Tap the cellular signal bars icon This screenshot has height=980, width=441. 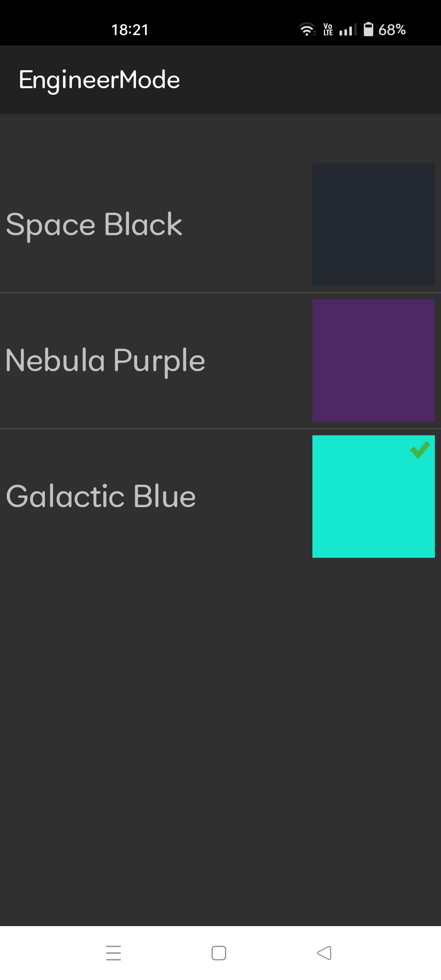click(x=348, y=29)
